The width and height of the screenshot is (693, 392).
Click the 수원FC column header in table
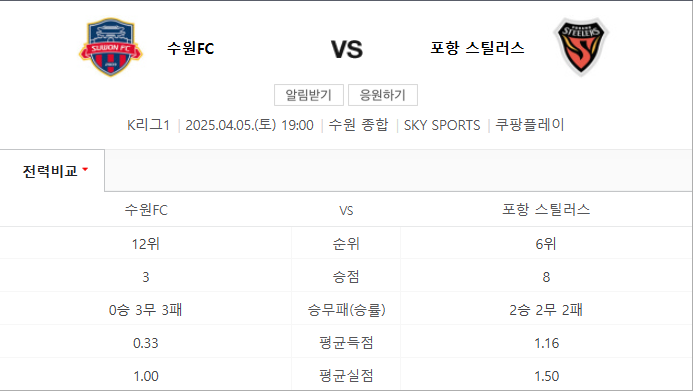[x=146, y=210]
